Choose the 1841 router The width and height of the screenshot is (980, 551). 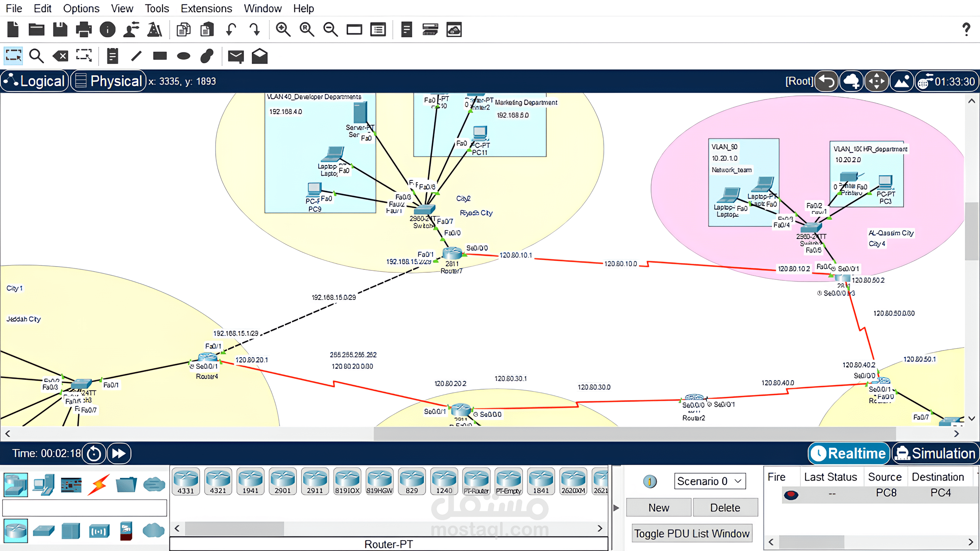point(541,481)
